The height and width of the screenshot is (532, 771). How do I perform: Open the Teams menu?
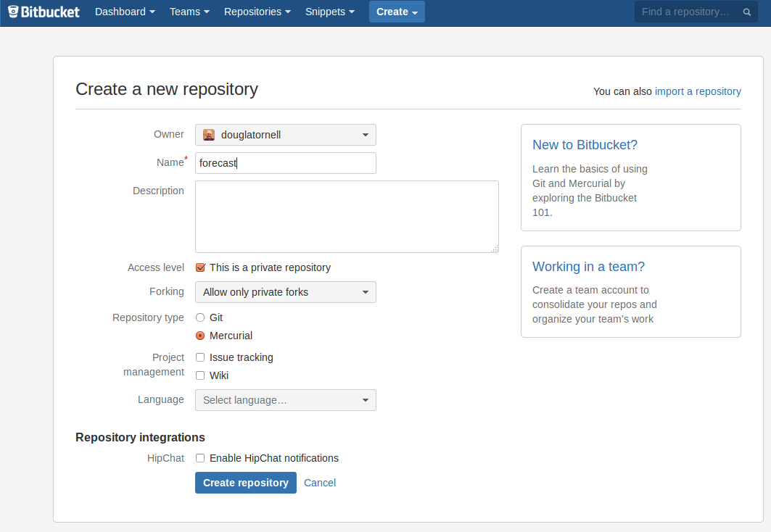point(189,12)
